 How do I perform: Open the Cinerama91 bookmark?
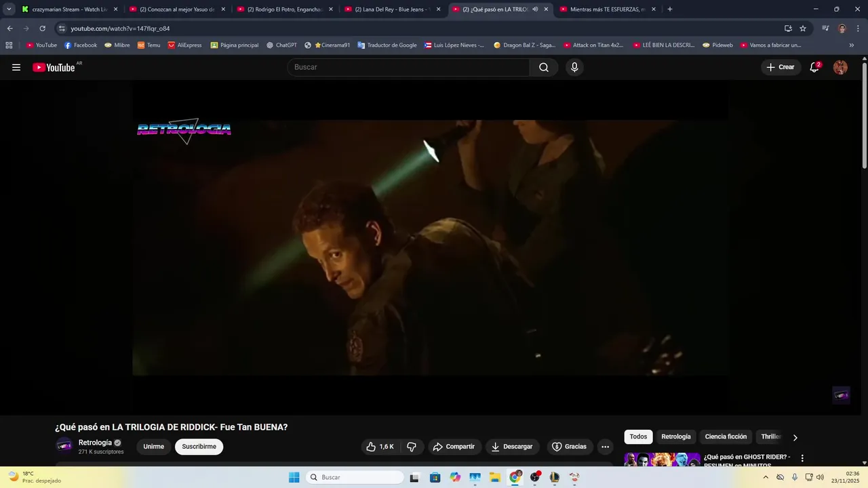[327, 45]
